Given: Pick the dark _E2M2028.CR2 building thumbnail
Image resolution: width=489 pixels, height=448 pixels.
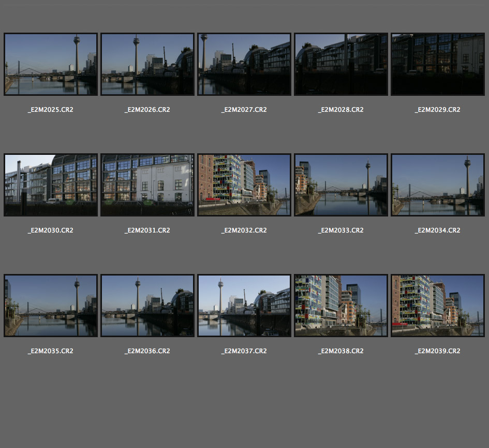Looking at the screenshot, I should tap(341, 64).
